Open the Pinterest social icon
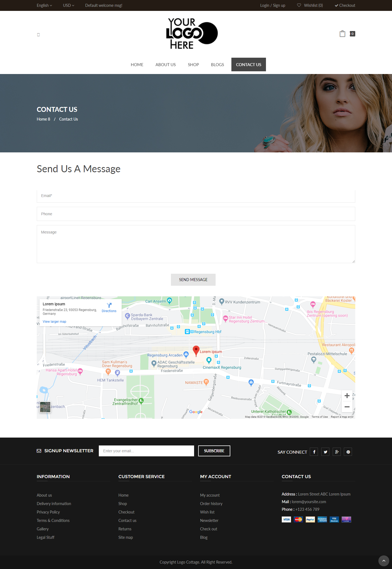This screenshot has height=569, width=392. tap(348, 452)
